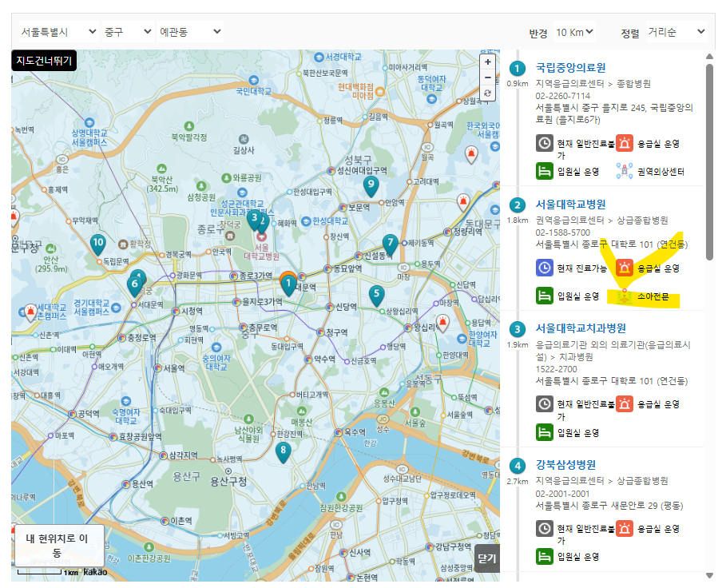
Task: Click blue clock 현재 진료가능 icon
Action: [545, 268]
